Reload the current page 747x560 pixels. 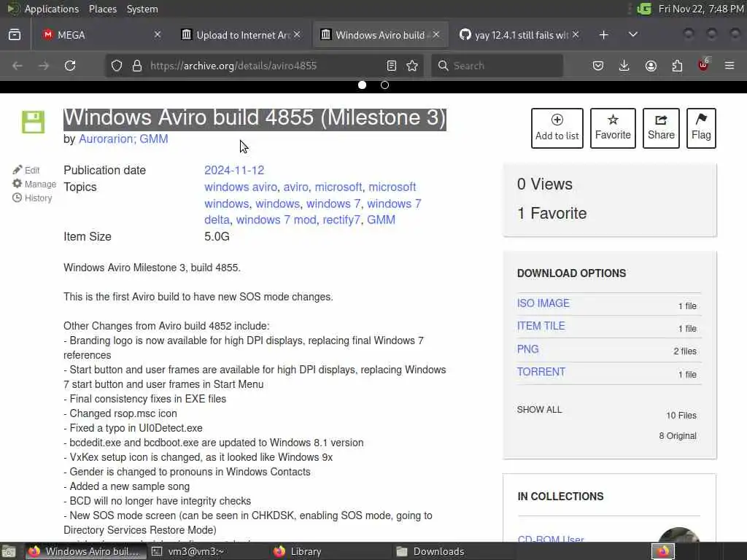(70, 66)
